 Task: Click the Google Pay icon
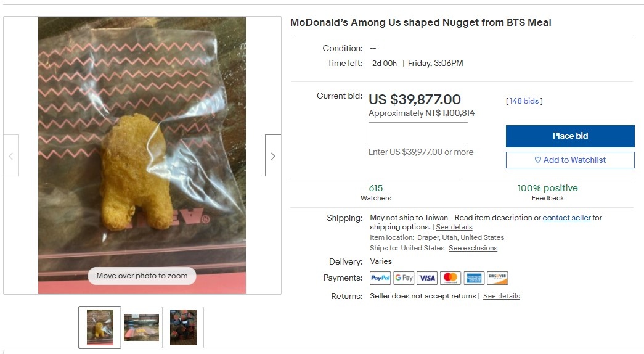click(404, 278)
